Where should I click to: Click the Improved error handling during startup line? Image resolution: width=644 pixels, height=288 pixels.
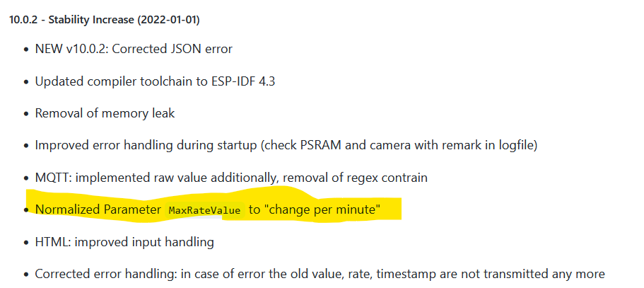(286, 145)
